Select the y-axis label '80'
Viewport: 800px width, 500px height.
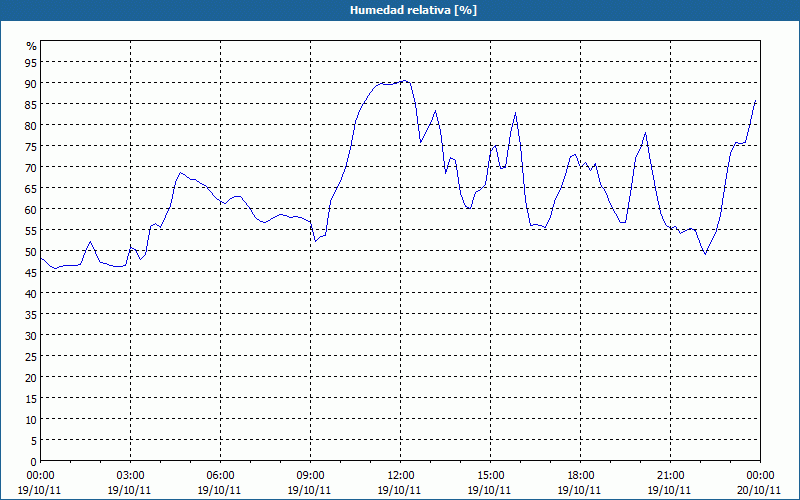click(32, 126)
